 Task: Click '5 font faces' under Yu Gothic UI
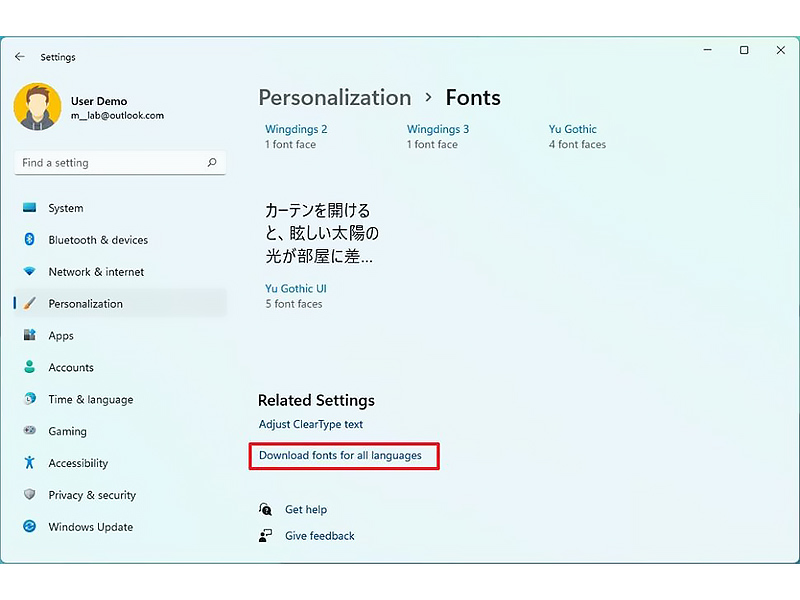pyautogui.click(x=294, y=304)
